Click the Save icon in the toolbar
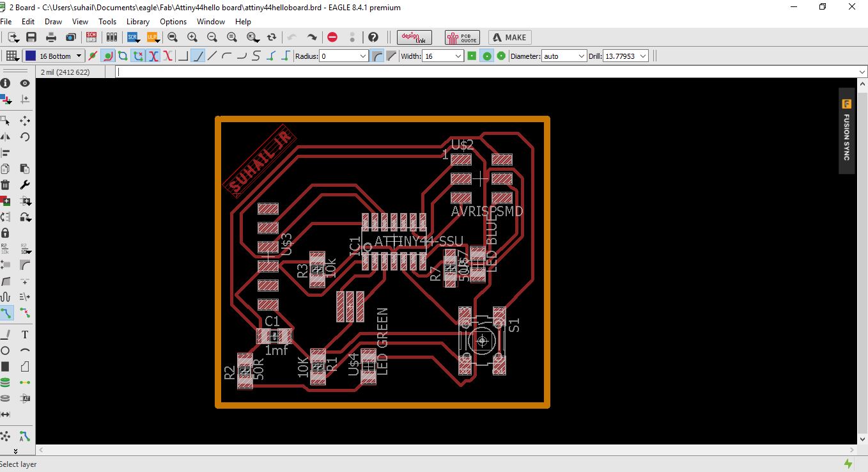The width and height of the screenshot is (868, 472). tap(31, 38)
